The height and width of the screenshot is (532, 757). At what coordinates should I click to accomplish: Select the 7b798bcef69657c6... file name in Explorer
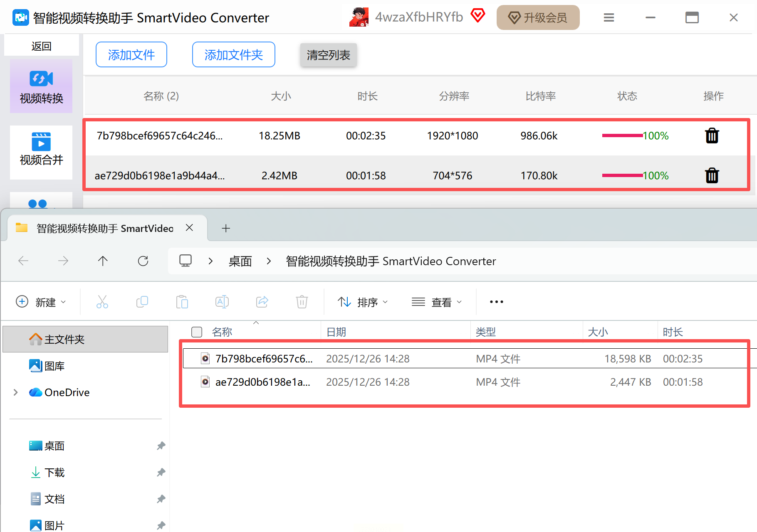pyautogui.click(x=264, y=359)
